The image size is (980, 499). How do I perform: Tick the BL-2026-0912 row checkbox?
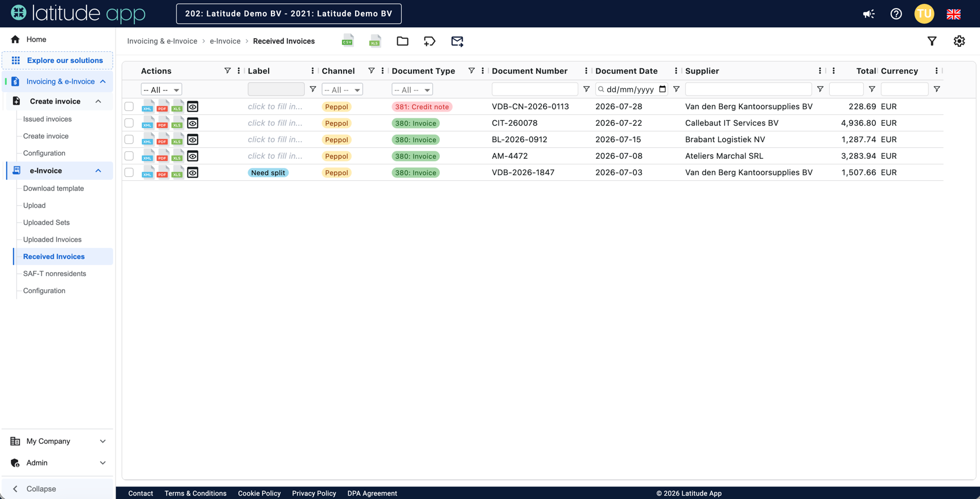click(x=129, y=139)
